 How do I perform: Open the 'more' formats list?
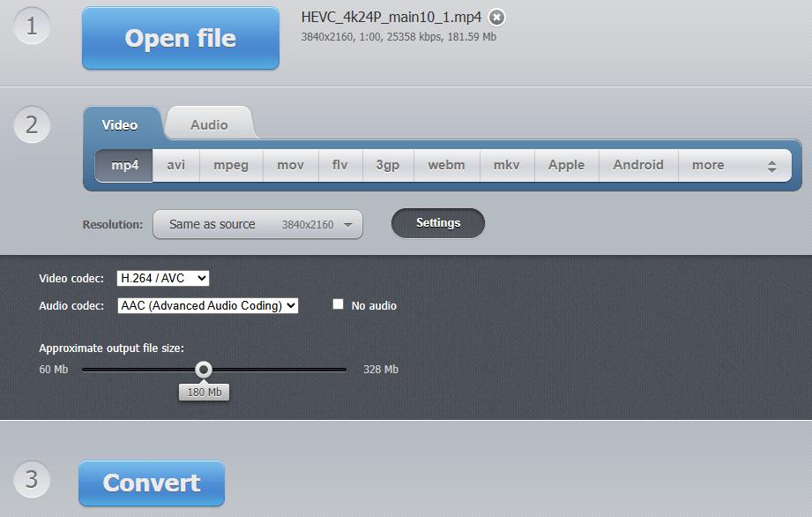point(707,165)
